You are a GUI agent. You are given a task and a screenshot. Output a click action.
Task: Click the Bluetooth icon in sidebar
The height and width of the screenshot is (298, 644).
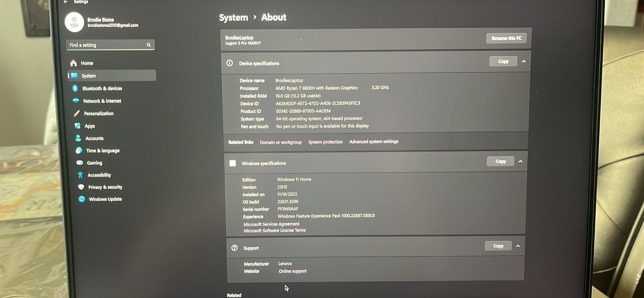75,88
